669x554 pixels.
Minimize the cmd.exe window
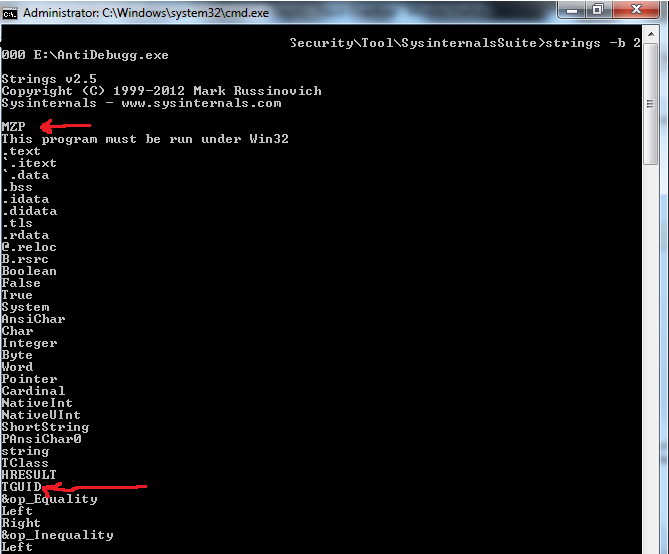click(x=572, y=10)
